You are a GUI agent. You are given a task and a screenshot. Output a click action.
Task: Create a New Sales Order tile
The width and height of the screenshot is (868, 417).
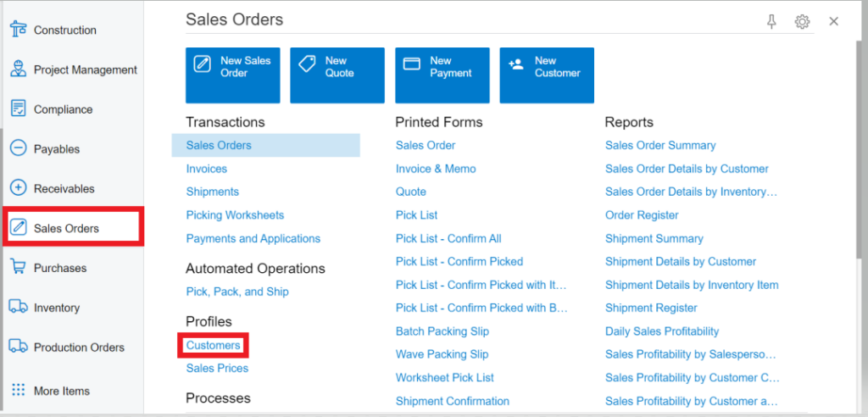click(x=232, y=75)
